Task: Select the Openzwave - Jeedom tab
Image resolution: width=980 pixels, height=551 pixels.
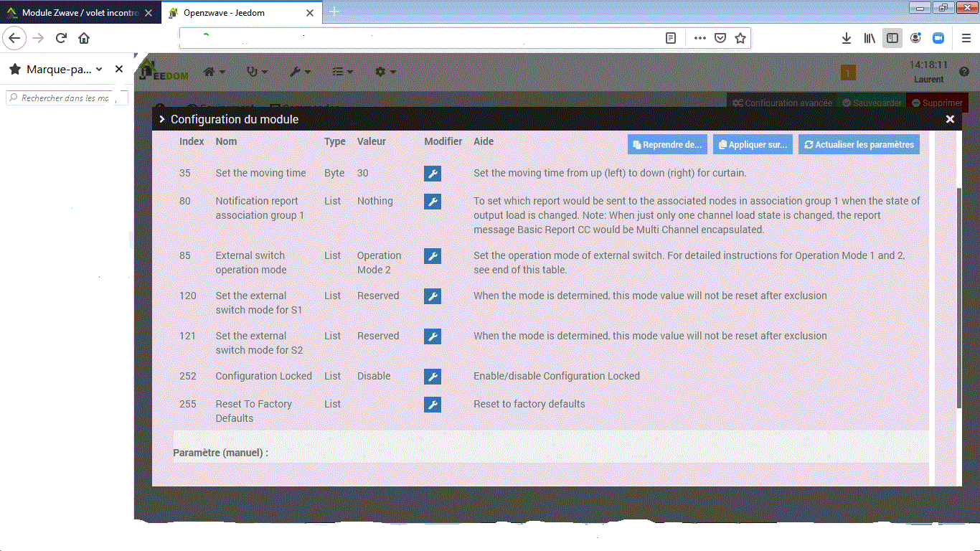Action: (240, 13)
